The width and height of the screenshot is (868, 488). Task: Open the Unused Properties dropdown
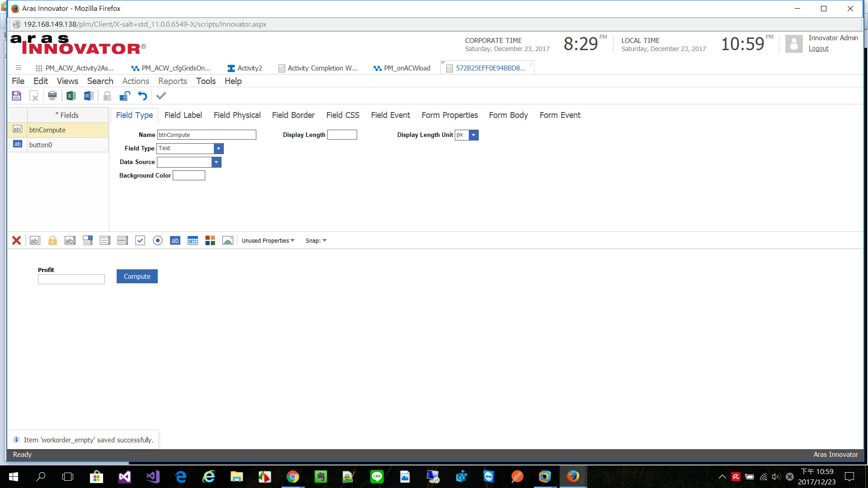tap(268, 240)
